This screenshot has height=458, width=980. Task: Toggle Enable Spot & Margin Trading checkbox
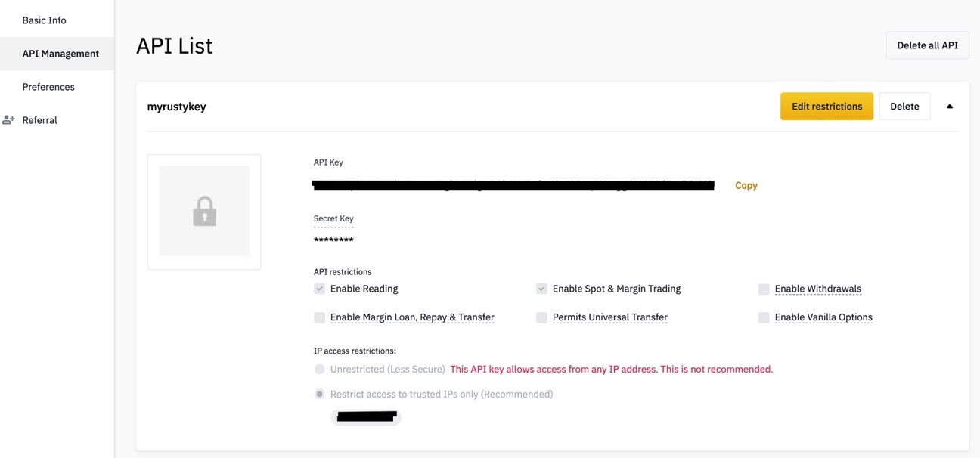coord(541,289)
